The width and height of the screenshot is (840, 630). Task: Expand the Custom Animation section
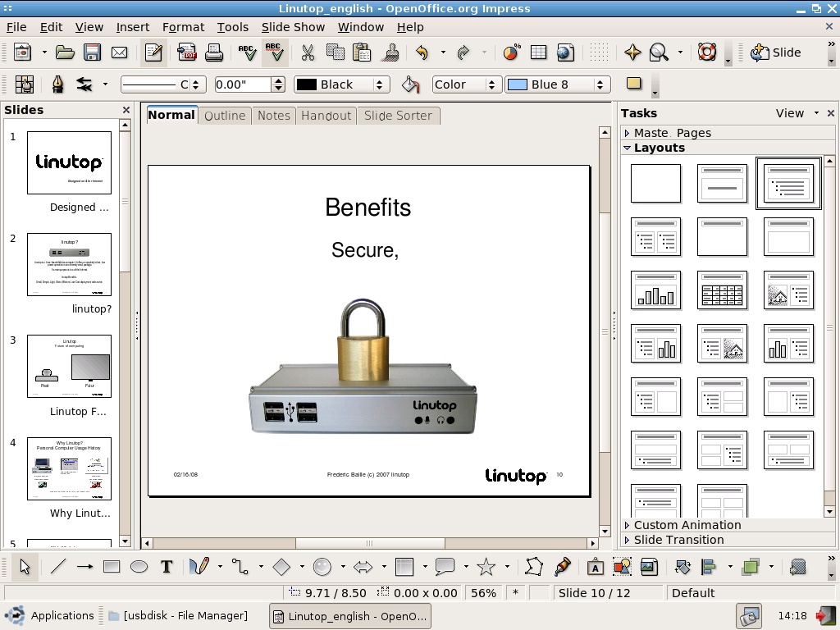tap(687, 525)
